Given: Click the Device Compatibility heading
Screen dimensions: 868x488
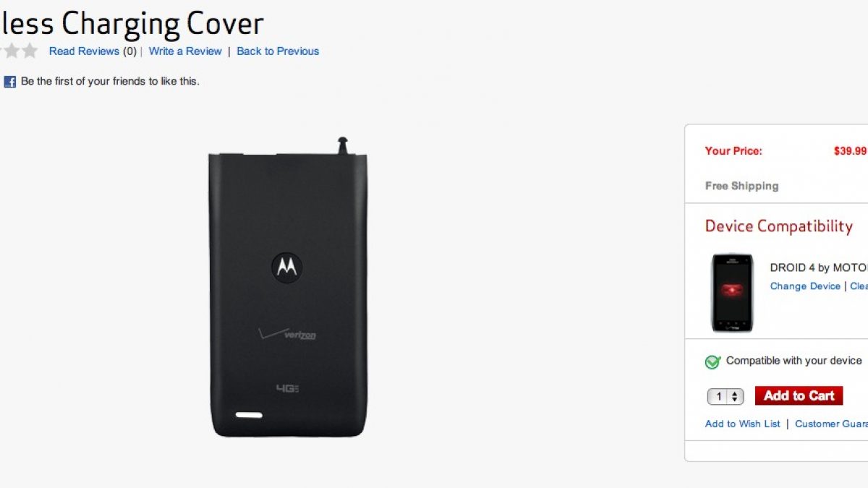Looking at the screenshot, I should point(779,226).
